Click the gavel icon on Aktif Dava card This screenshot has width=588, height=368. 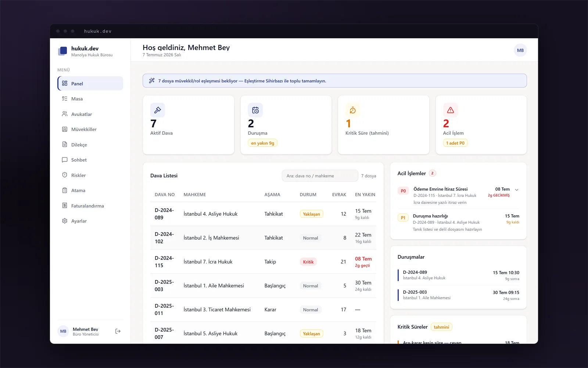[158, 110]
